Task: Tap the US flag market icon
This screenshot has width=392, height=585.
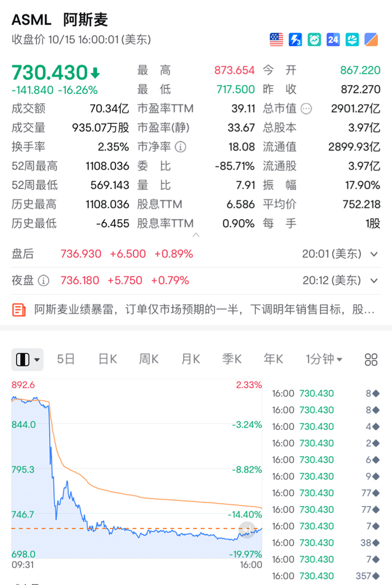Action: (277, 40)
